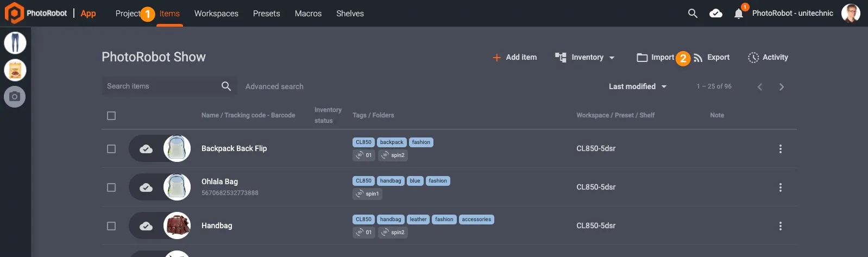Open the Workspaces tab
868x257 pixels.
point(216,14)
